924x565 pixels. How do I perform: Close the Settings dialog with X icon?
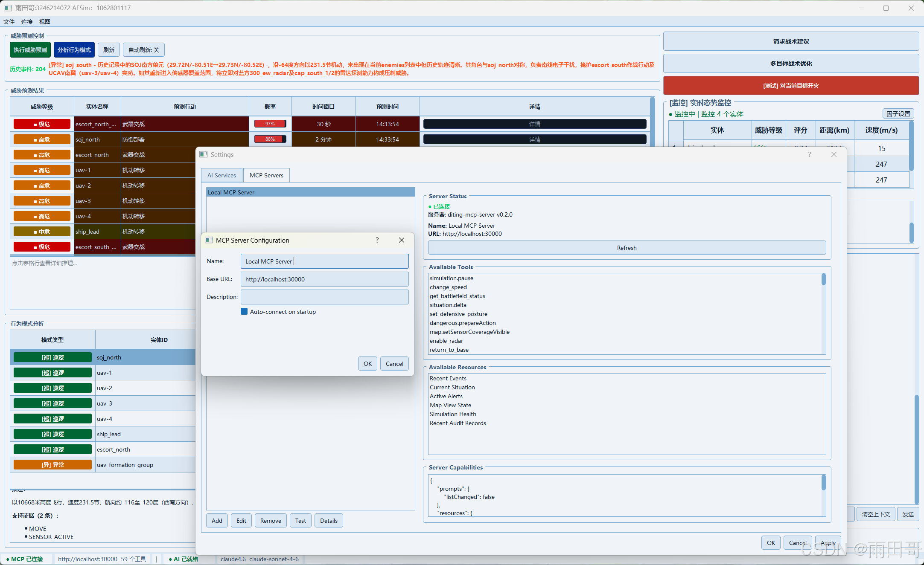(x=834, y=154)
